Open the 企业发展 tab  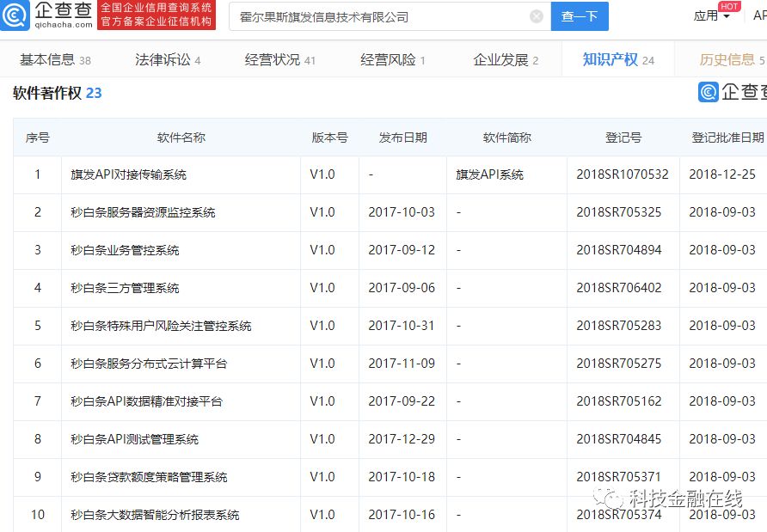click(x=499, y=59)
